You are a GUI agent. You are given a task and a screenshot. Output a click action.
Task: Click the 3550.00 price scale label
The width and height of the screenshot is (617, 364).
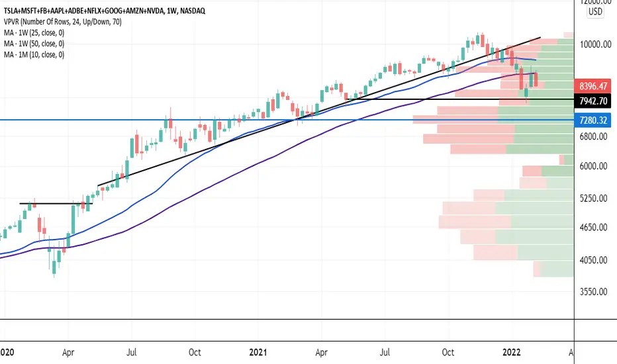593,292
